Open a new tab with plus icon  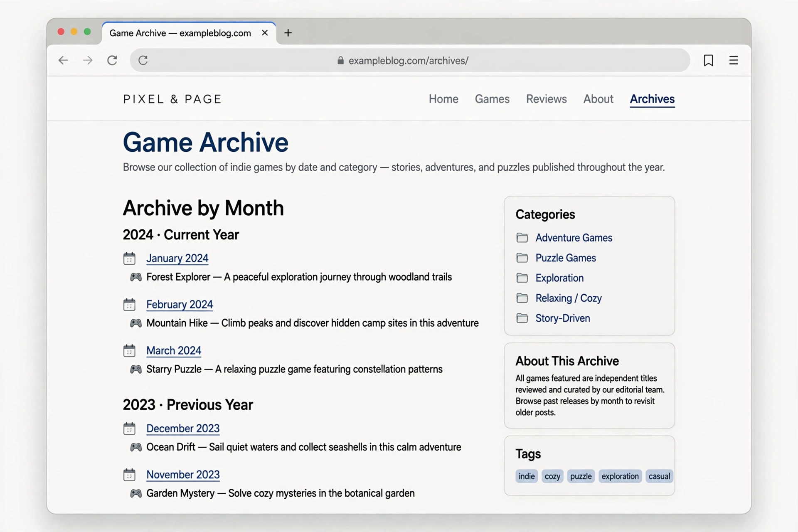[x=288, y=33]
